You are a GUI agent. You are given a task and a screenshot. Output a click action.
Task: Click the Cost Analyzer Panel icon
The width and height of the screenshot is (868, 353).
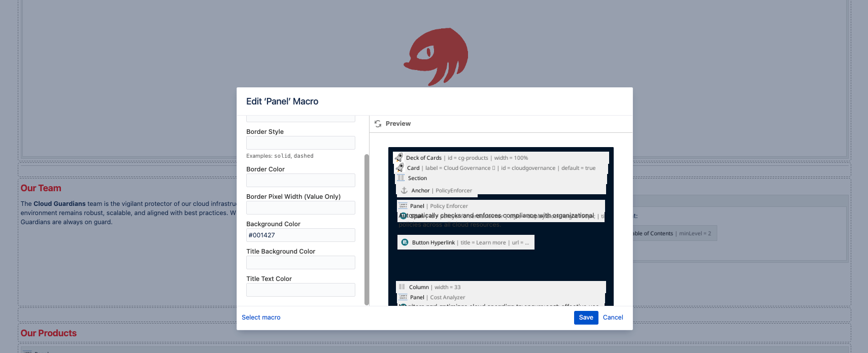[x=403, y=297]
